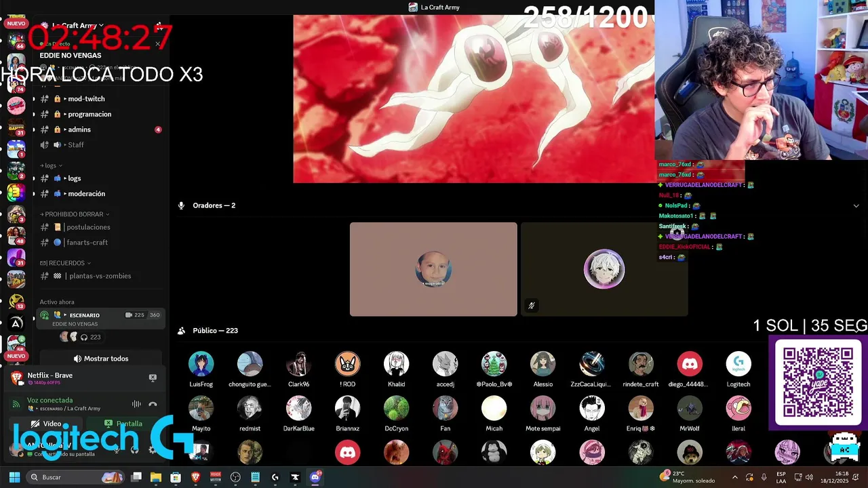Open ! ROD's audience avatar

[x=347, y=364]
